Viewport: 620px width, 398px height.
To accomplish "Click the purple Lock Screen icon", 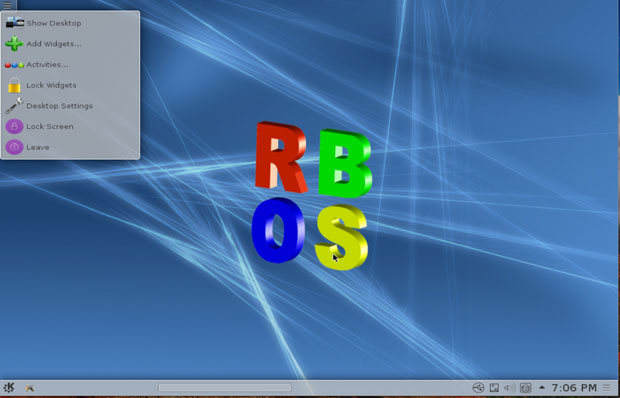I will tap(14, 126).
